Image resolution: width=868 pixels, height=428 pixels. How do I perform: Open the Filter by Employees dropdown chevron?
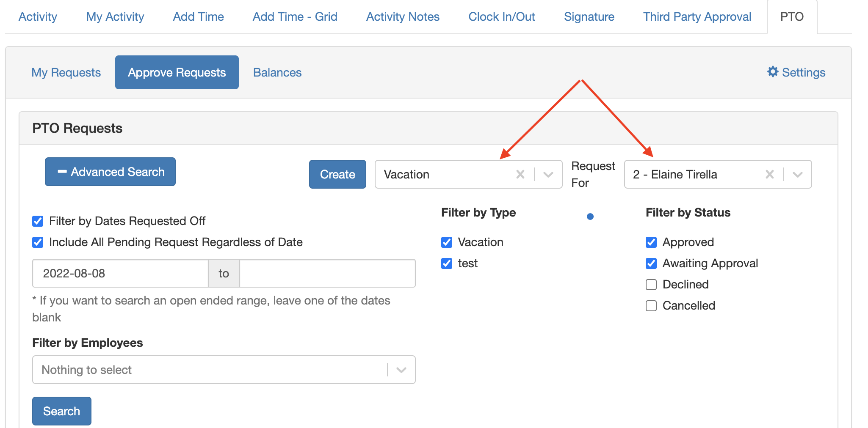401,370
